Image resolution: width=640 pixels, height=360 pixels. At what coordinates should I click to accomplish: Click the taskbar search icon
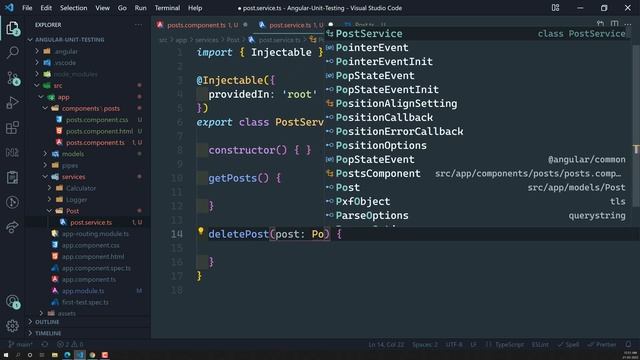tap(18, 355)
